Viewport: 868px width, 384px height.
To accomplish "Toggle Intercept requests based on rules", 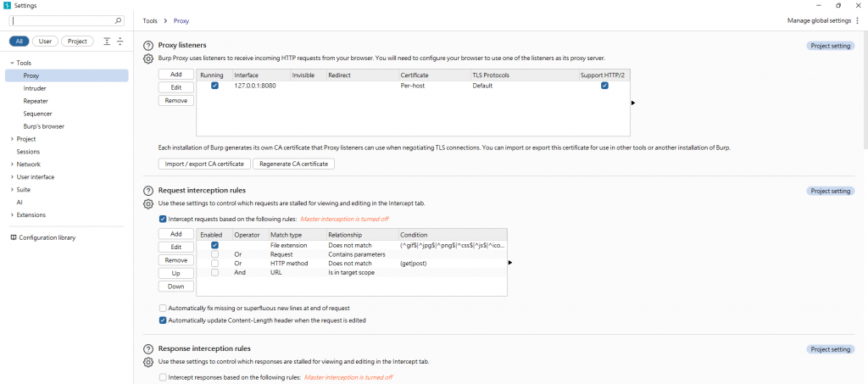I will click(x=162, y=219).
